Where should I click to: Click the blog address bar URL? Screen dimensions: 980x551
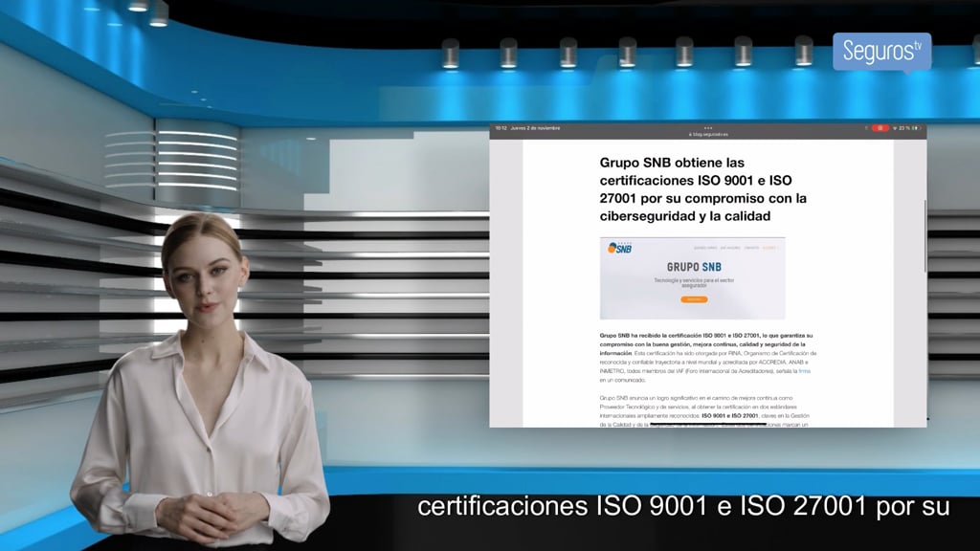coord(708,134)
